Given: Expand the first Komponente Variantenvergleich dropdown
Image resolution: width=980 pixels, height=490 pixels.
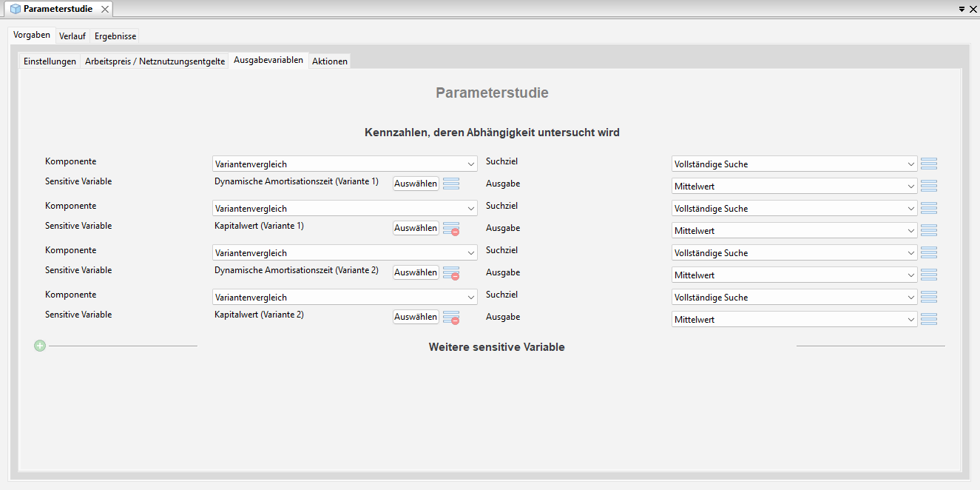Looking at the screenshot, I should [471, 164].
